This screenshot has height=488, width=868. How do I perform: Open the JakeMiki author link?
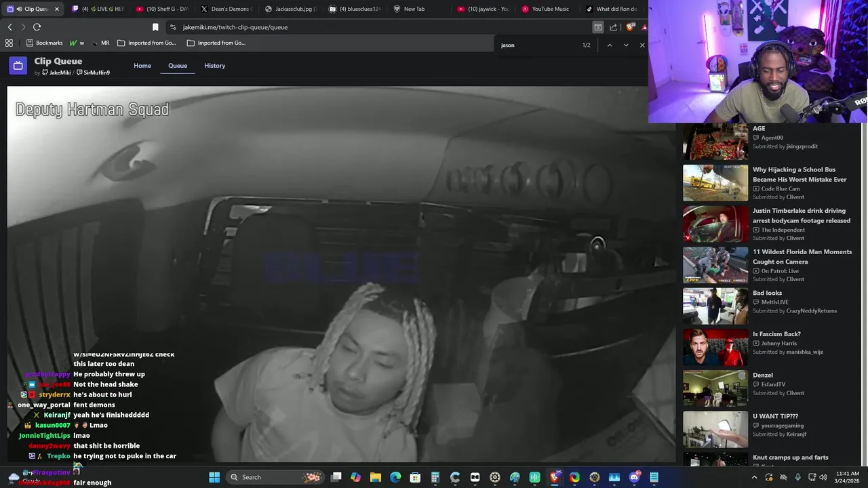57,73
